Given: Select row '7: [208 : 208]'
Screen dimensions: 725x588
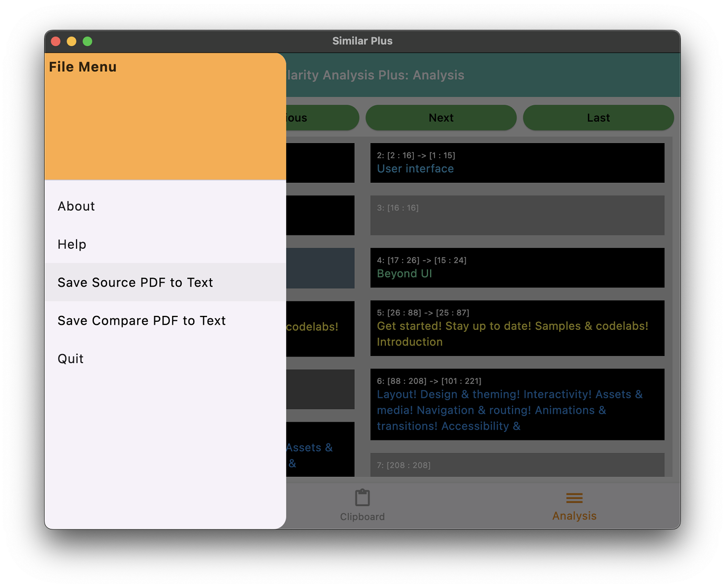Looking at the screenshot, I should coord(517,465).
